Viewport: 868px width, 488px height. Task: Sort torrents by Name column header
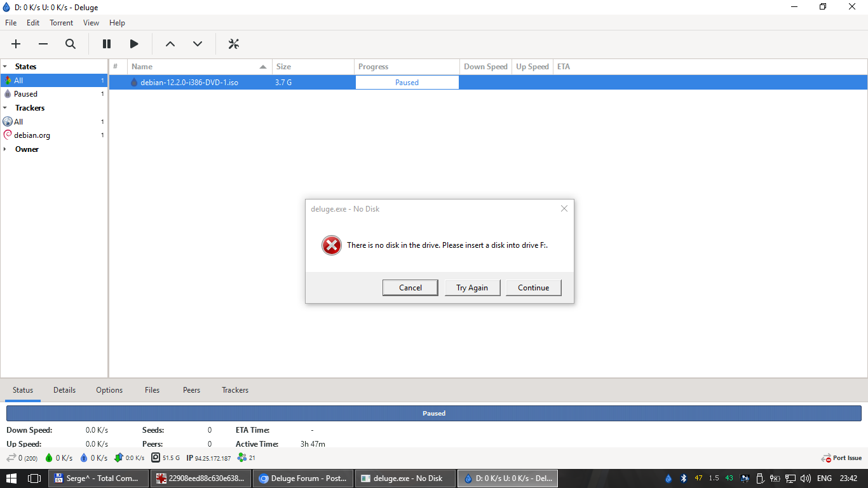click(x=200, y=67)
